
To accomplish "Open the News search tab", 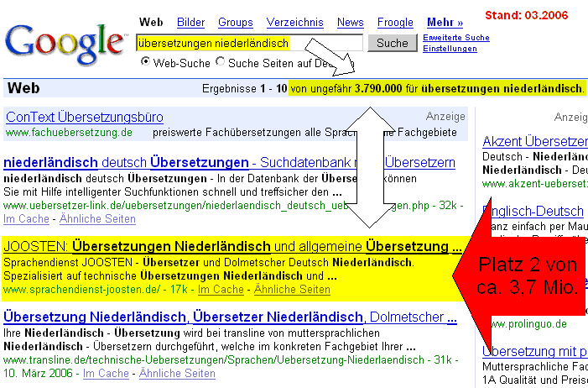I will (351, 23).
